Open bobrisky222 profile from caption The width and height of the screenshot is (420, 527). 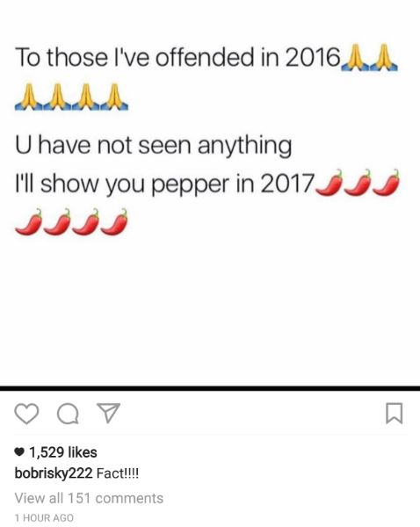coord(54,473)
